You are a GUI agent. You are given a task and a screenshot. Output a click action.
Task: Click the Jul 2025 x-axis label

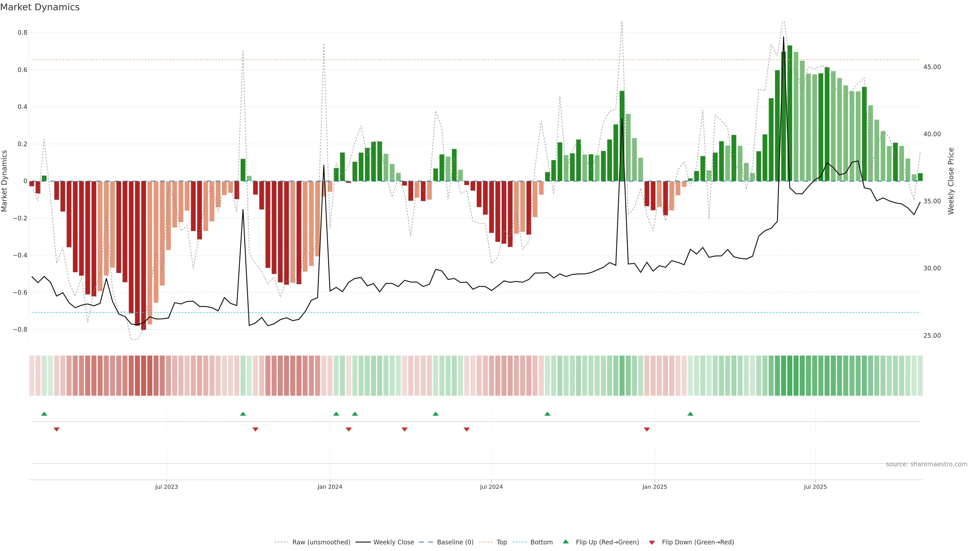(815, 487)
